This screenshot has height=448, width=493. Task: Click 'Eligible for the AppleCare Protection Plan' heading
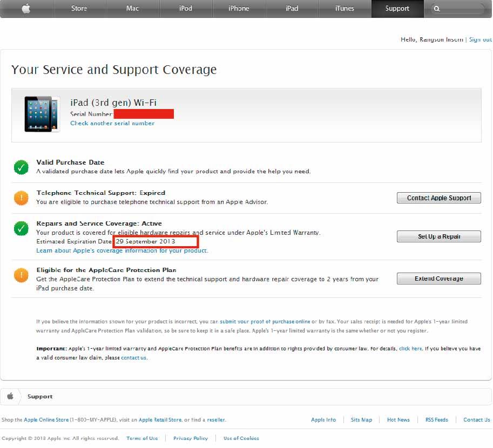coord(106,270)
